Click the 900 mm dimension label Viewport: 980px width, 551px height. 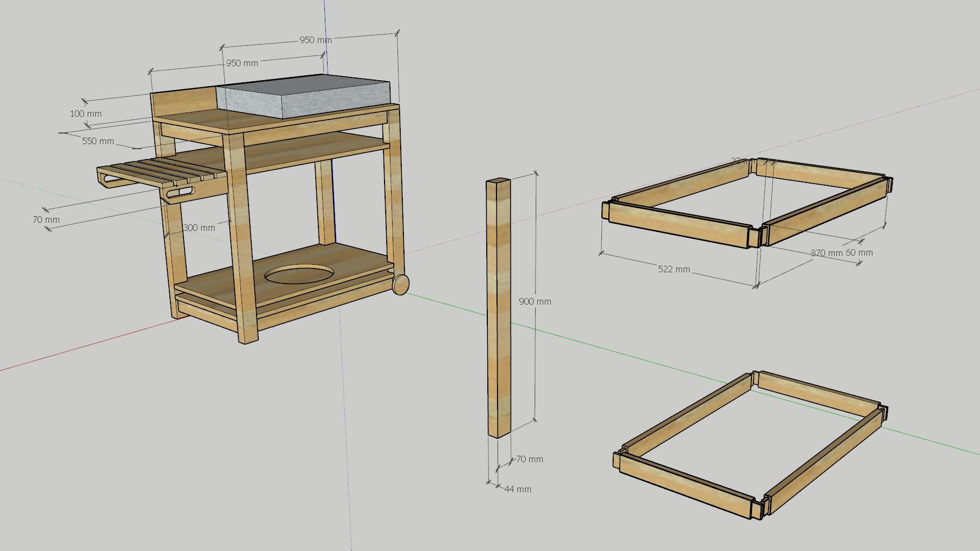(x=535, y=301)
